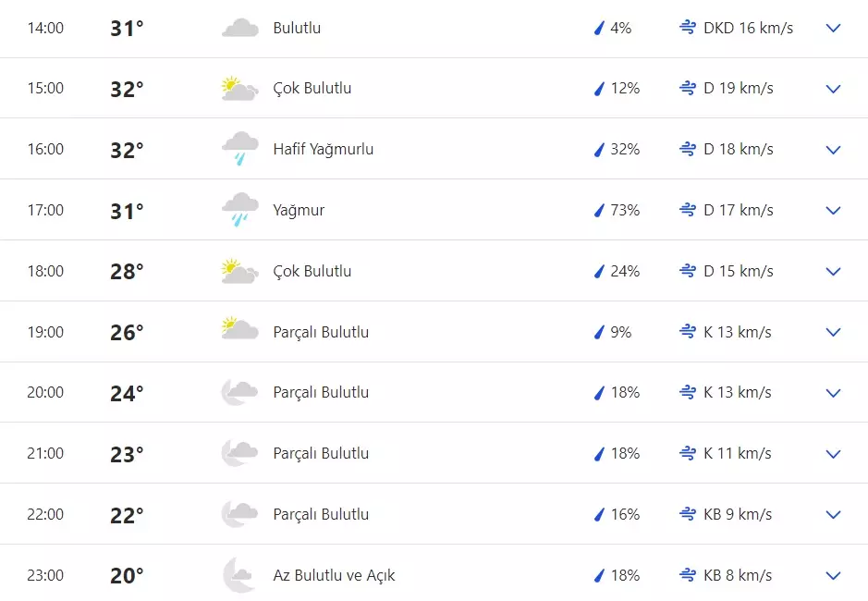
Task: Click the Hafif Yağmurlu description
Action: [324, 149]
